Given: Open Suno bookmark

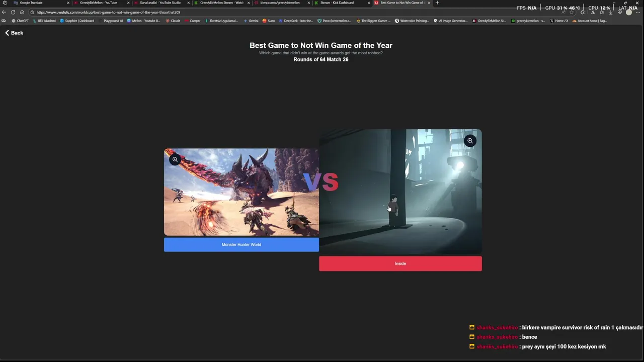Looking at the screenshot, I should tap(269, 21).
